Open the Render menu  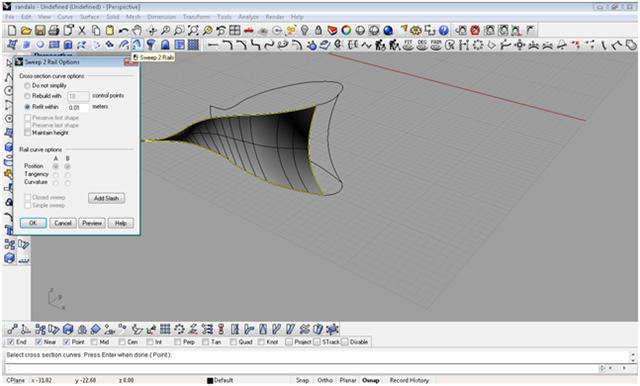(275, 17)
